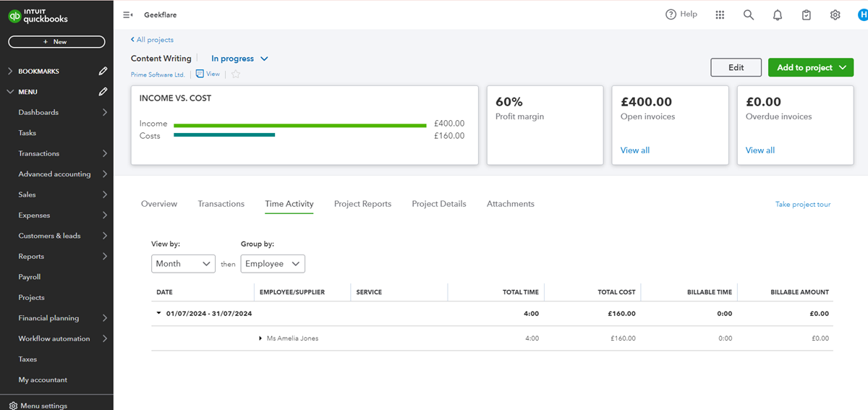Click the Edit project button

(736, 67)
